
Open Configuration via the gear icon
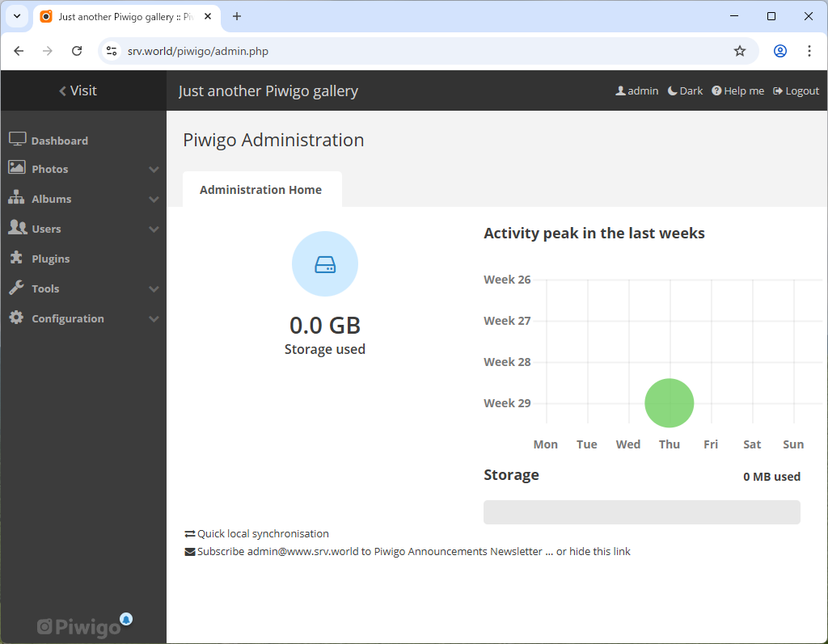pos(16,318)
